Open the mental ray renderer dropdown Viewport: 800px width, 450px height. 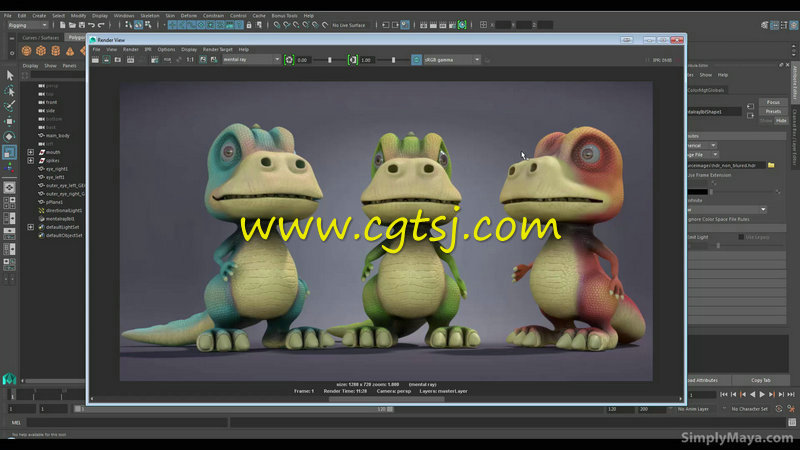[252, 60]
